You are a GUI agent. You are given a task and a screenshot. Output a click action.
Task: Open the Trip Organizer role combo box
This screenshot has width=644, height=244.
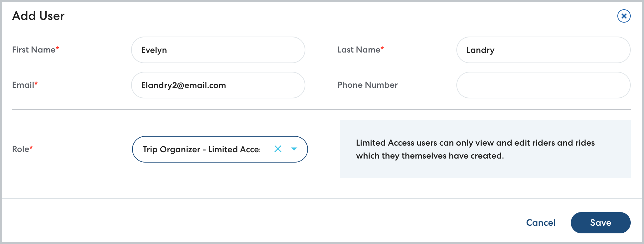[x=201, y=149]
